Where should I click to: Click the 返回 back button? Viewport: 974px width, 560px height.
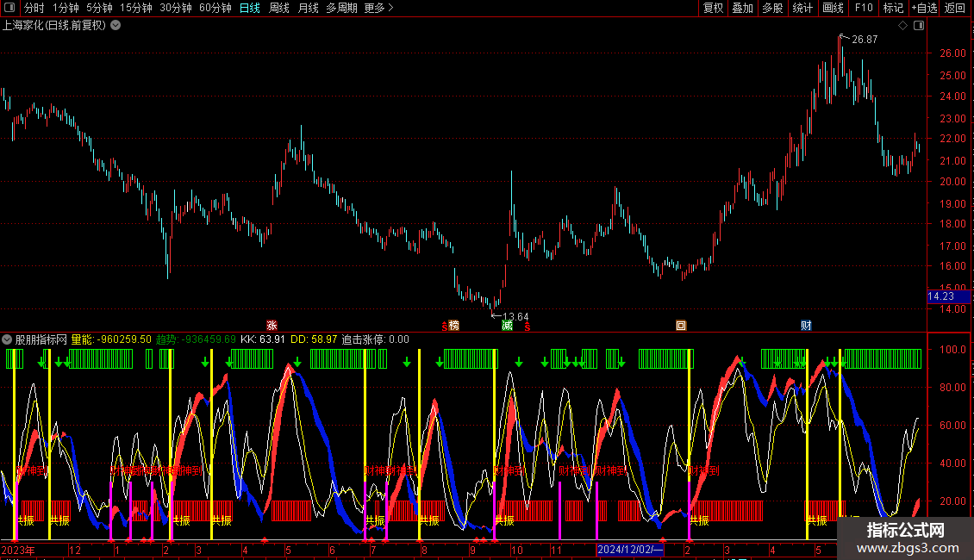point(955,8)
